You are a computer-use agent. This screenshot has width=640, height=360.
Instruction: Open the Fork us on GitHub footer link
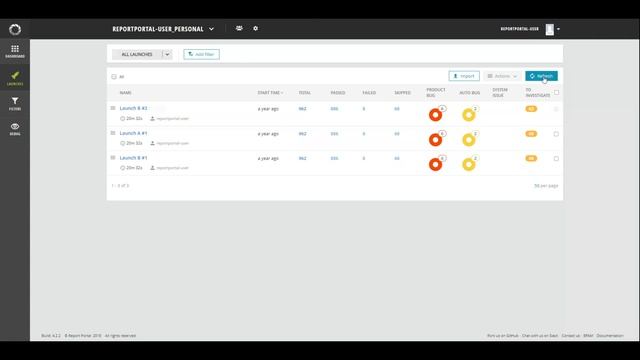[x=502, y=336]
